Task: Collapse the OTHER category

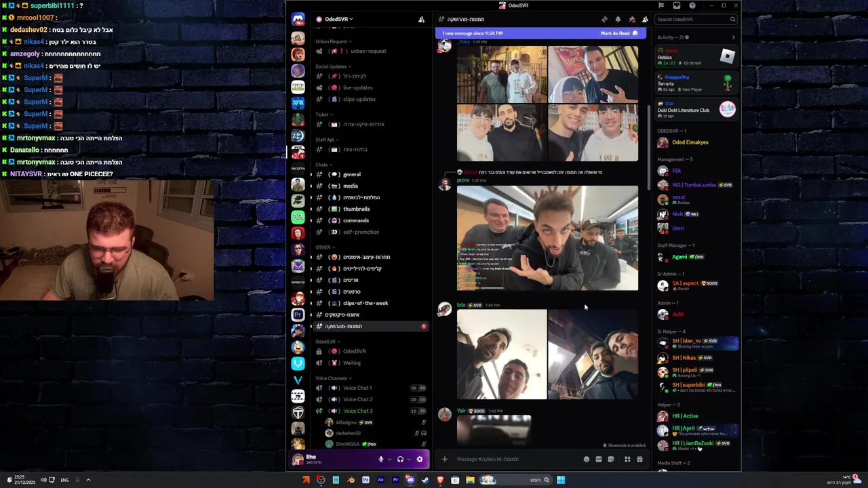Action: 324,247
